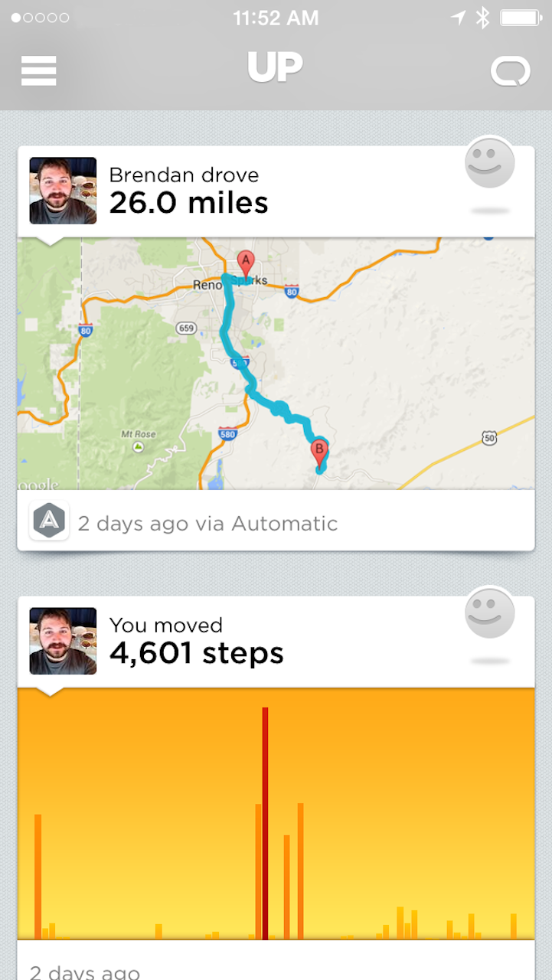Tap the smiley face on steps card
The height and width of the screenshot is (980, 552).
click(489, 612)
